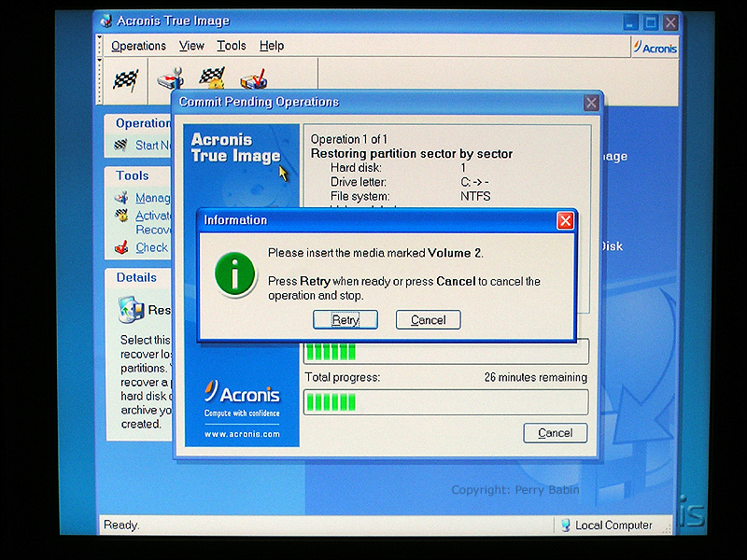Click Retry in the Information dialog
Image resolution: width=747 pixels, height=560 pixels.
tap(345, 319)
